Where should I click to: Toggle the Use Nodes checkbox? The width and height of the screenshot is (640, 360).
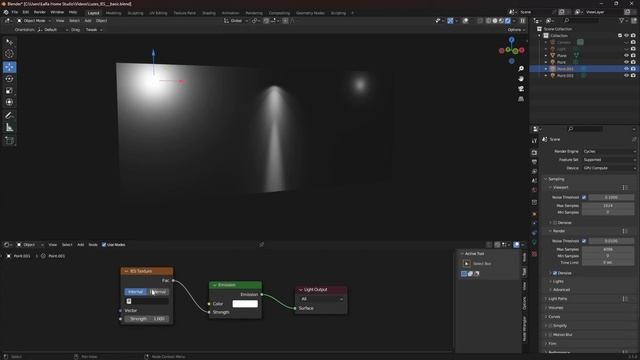[x=104, y=245]
